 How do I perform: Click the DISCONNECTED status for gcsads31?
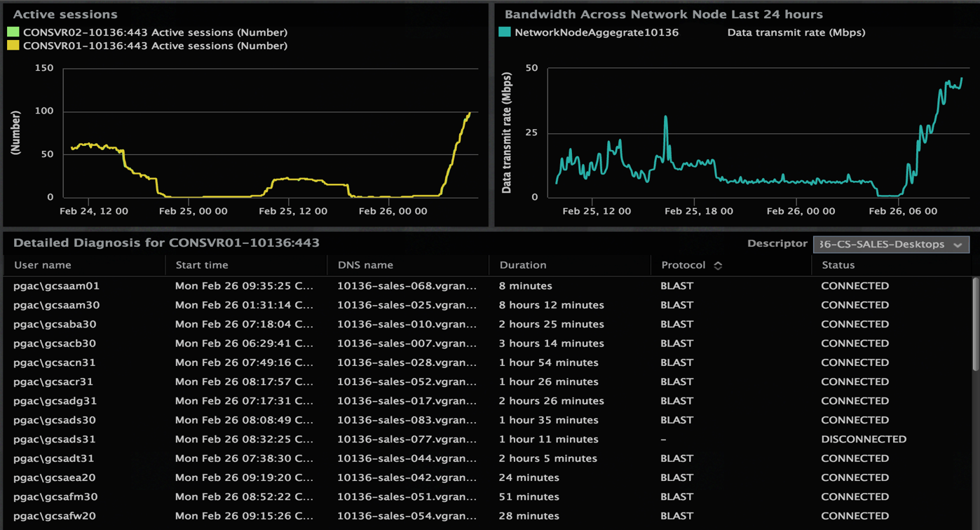pos(863,440)
